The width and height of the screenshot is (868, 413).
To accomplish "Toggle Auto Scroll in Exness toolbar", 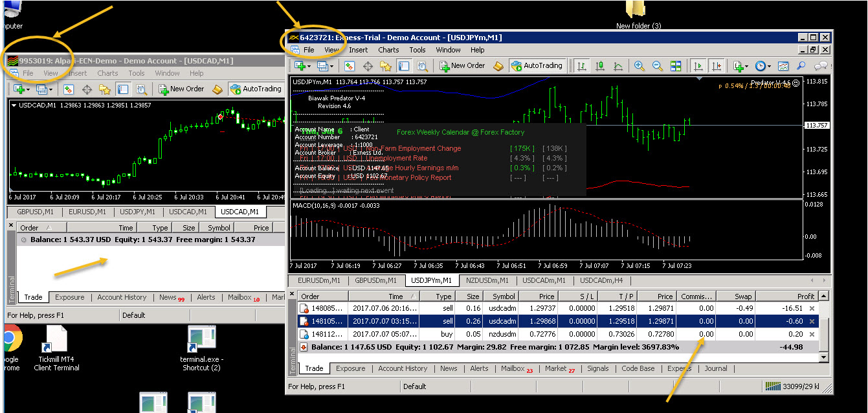I will 698,65.
